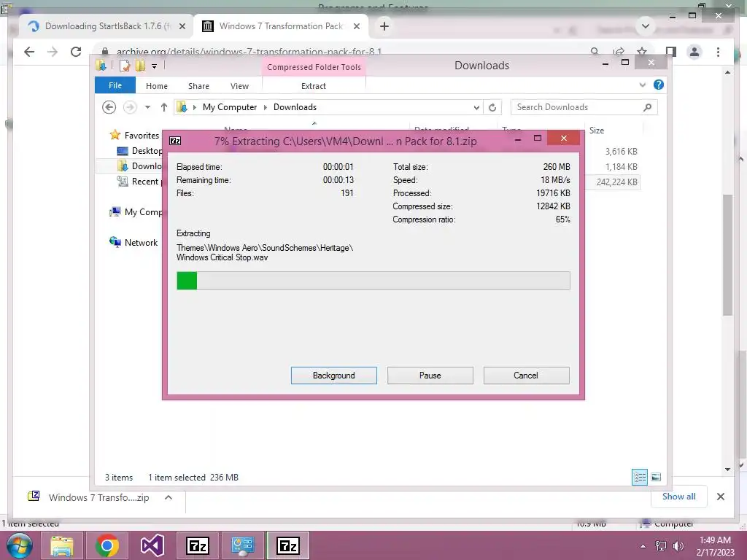The height and width of the screenshot is (560, 747).
Task: Click the search magnifier in Explorer
Action: 647,107
